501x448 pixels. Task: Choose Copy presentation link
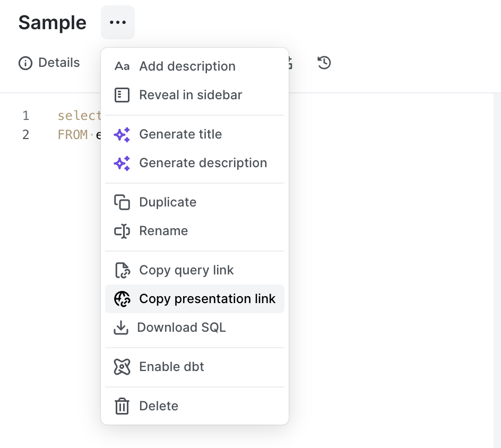pyautogui.click(x=207, y=299)
